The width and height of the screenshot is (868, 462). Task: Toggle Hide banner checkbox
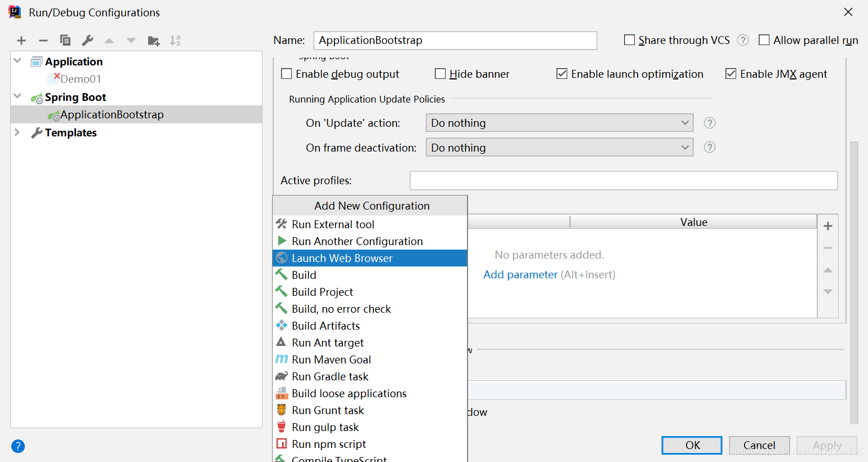point(440,74)
